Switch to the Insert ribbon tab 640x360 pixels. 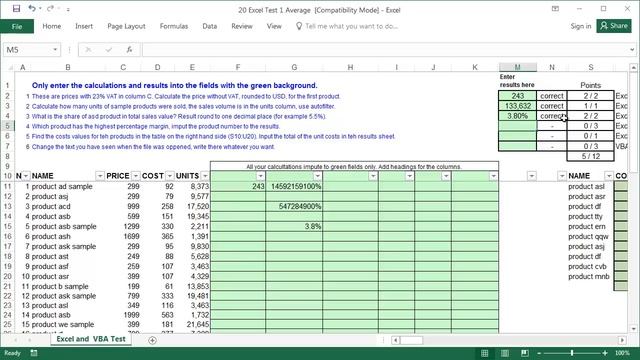click(x=84, y=26)
